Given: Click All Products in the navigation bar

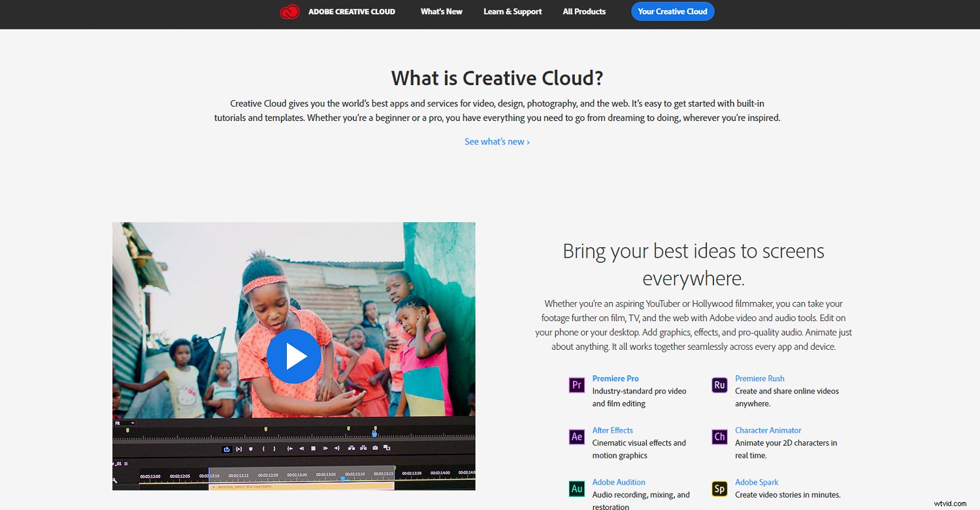Looking at the screenshot, I should pos(583,11).
